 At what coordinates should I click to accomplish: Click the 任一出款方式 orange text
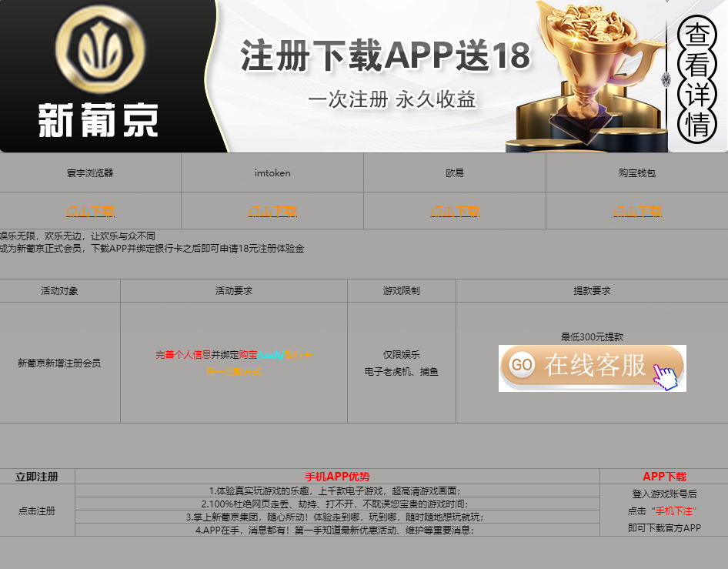(234, 372)
